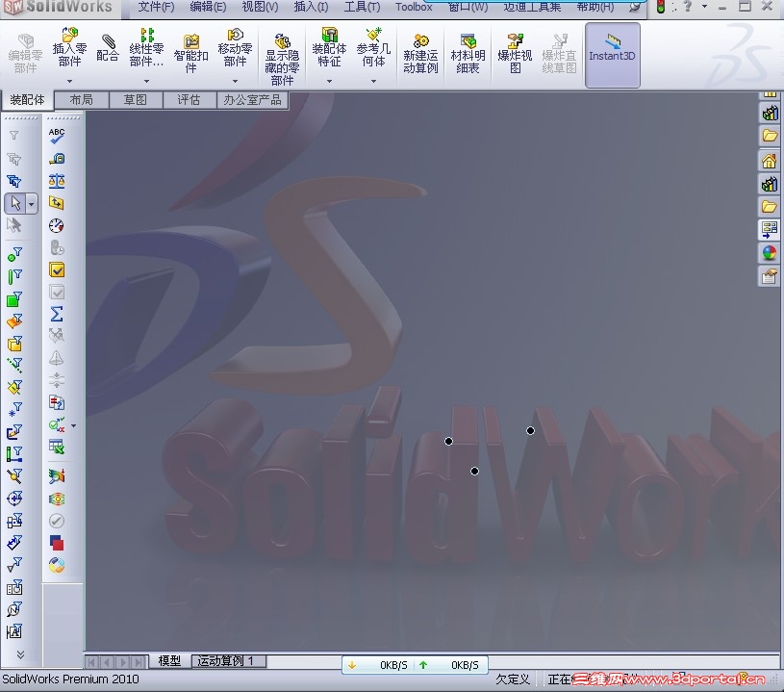Toggle Filter Edges (green bar funnel)
784x692 pixels.
(x=14, y=276)
